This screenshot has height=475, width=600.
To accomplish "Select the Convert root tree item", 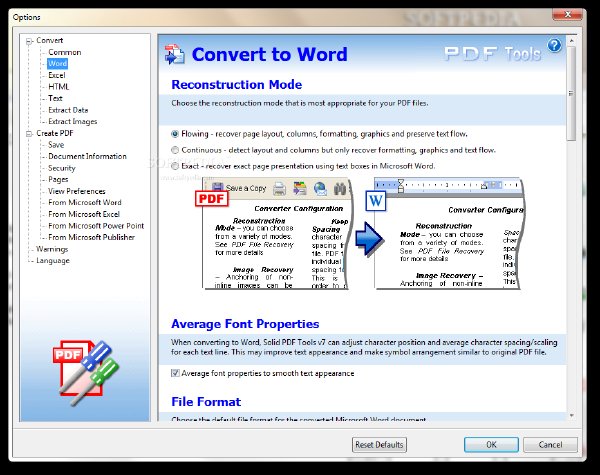I will (49, 41).
